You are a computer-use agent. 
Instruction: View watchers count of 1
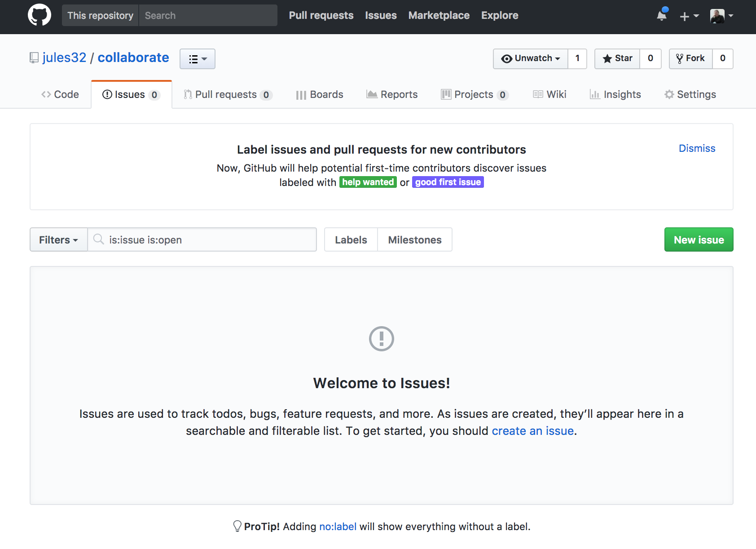click(578, 58)
